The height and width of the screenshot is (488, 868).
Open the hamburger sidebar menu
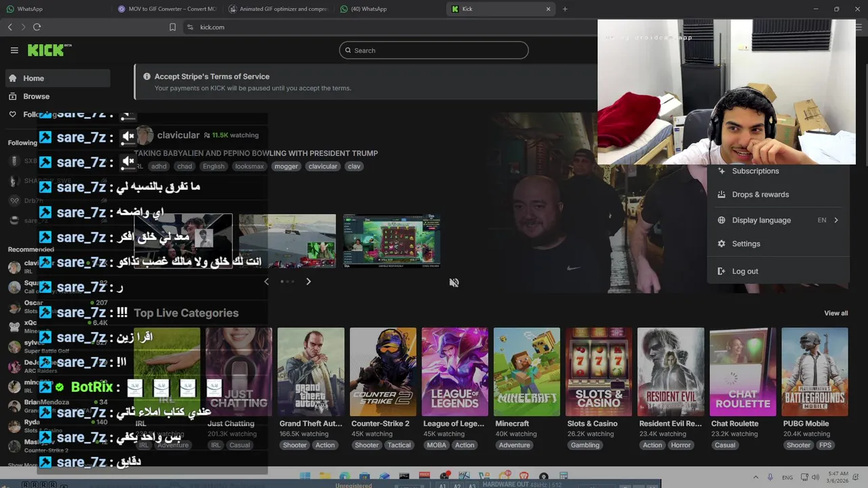click(14, 50)
